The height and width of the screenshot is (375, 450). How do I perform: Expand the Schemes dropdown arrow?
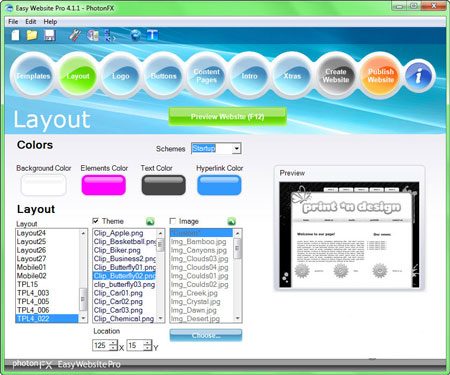[x=236, y=148]
